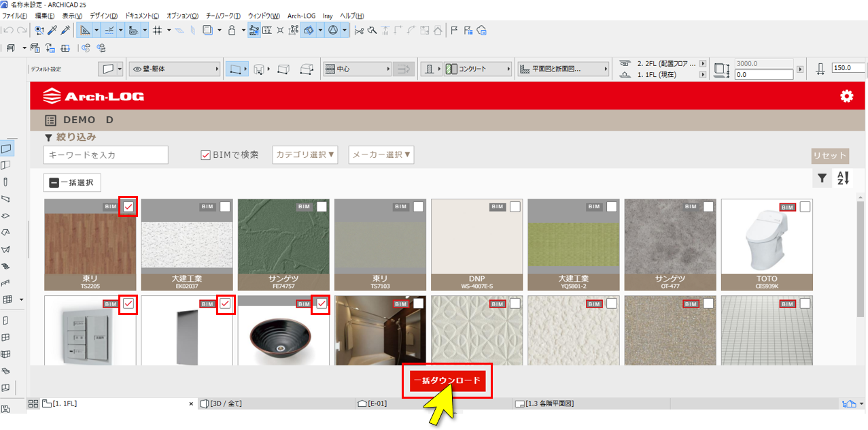Select the straight wall geometry method icon
This screenshot has width=868, height=430.
click(236, 69)
